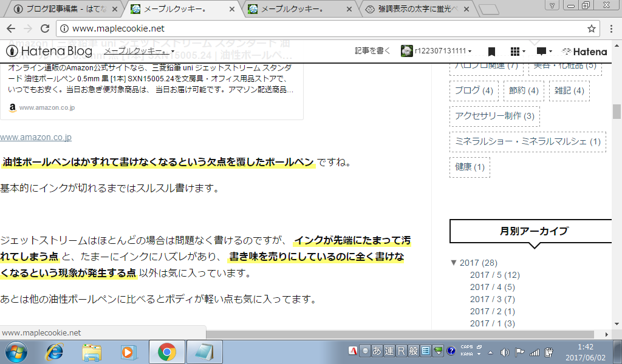
Task: View the site information icon in address bar
Action: click(x=64, y=29)
